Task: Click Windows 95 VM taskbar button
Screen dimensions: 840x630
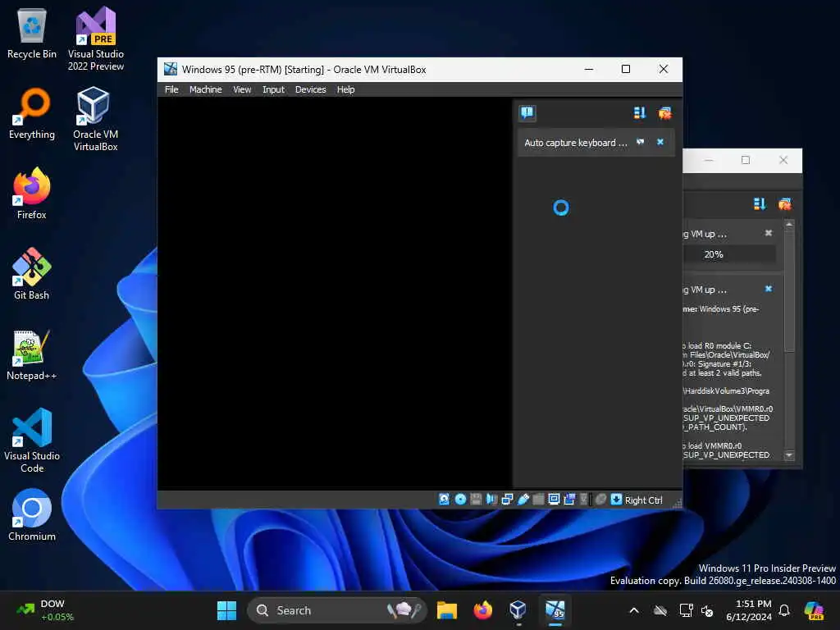Action: [x=555, y=610]
